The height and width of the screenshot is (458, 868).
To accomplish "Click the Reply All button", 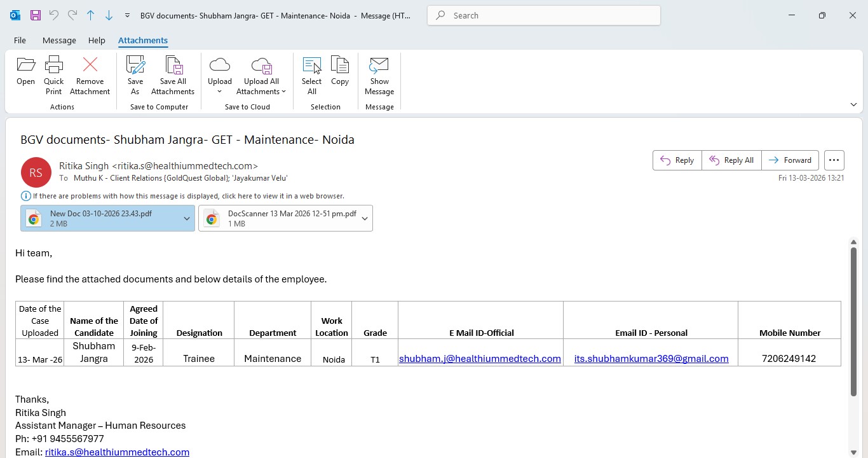I will pyautogui.click(x=731, y=160).
